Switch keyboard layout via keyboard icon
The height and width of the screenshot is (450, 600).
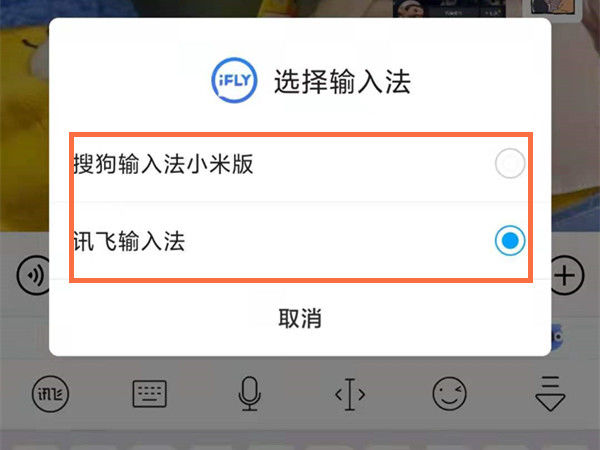[x=150, y=394]
